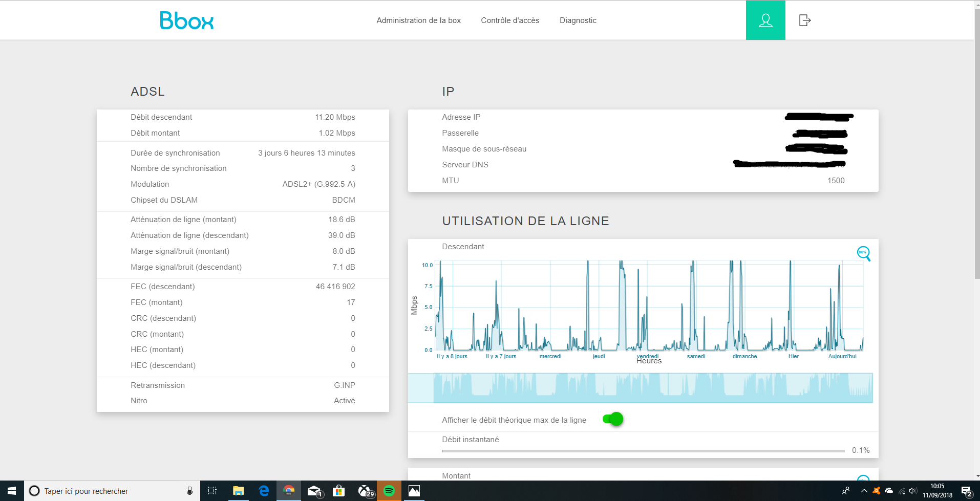This screenshot has height=501, width=980.
Task: Click the microphone icon in search box
Action: coord(189,491)
